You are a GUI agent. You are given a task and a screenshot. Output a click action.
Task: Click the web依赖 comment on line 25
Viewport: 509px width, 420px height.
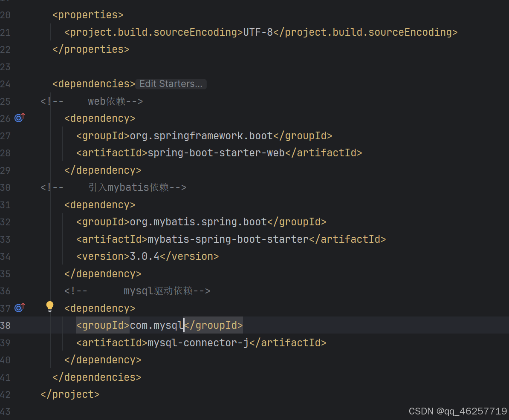pyautogui.click(x=107, y=101)
